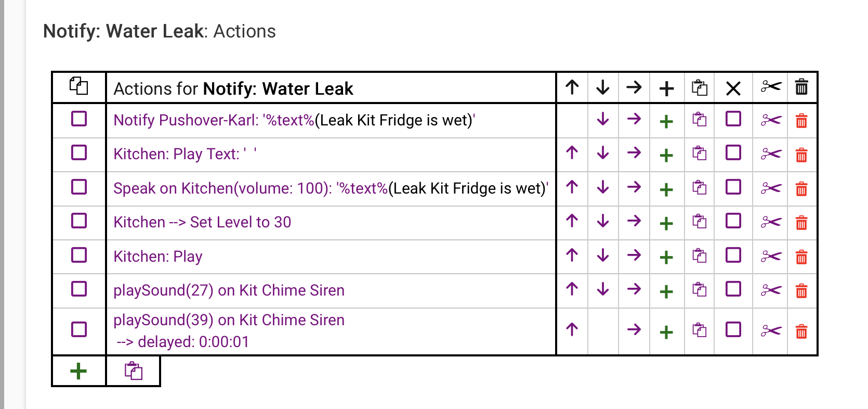This screenshot has height=409, width=868.
Task: Click the bottom paste clipboard icon
Action: [x=134, y=371]
